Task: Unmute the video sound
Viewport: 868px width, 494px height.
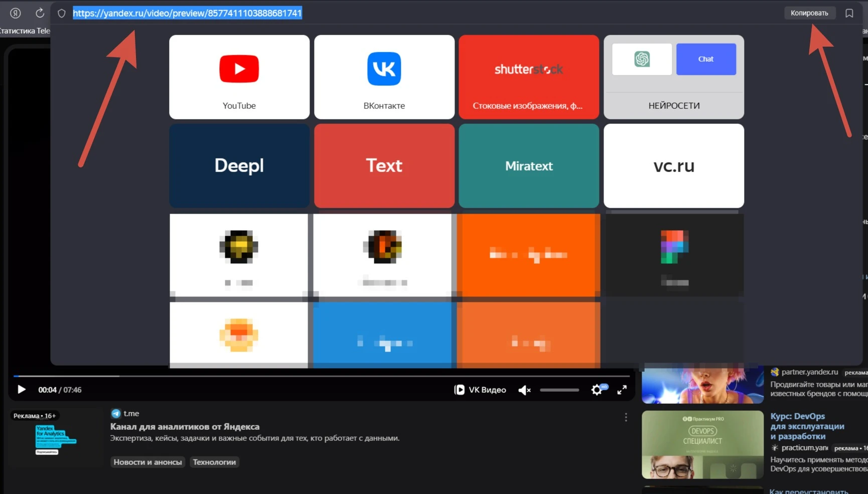Action: tap(524, 390)
